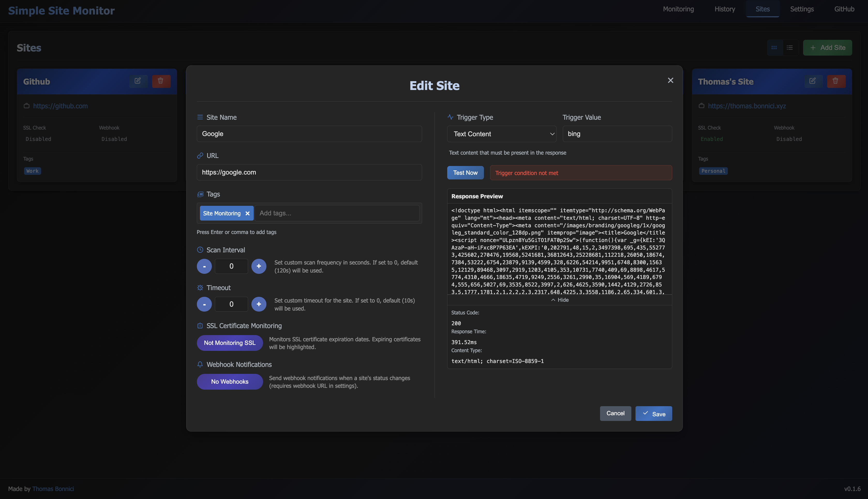Cancel editing the site

615,414
